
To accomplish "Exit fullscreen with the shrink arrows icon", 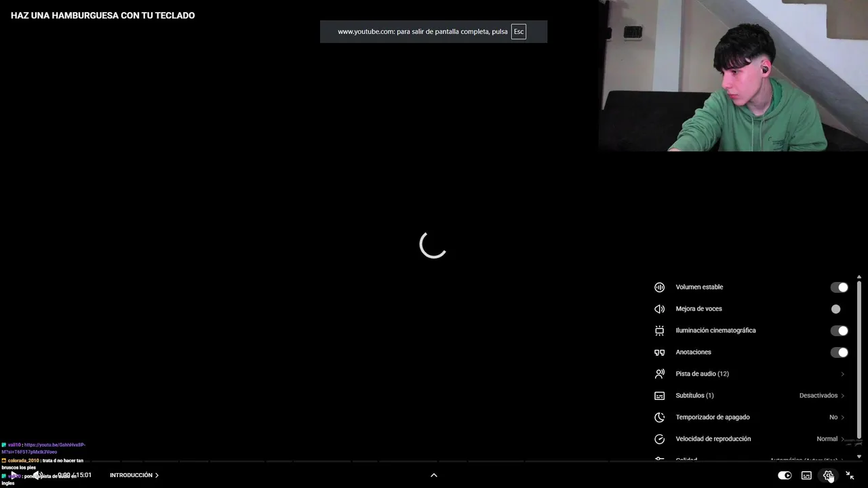I will click(x=850, y=475).
